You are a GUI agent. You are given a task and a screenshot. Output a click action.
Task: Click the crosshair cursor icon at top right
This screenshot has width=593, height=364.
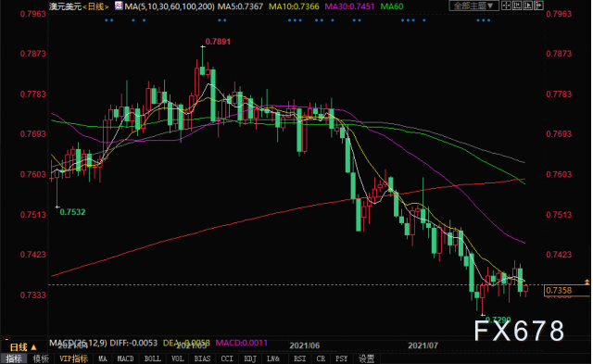click(x=506, y=6)
